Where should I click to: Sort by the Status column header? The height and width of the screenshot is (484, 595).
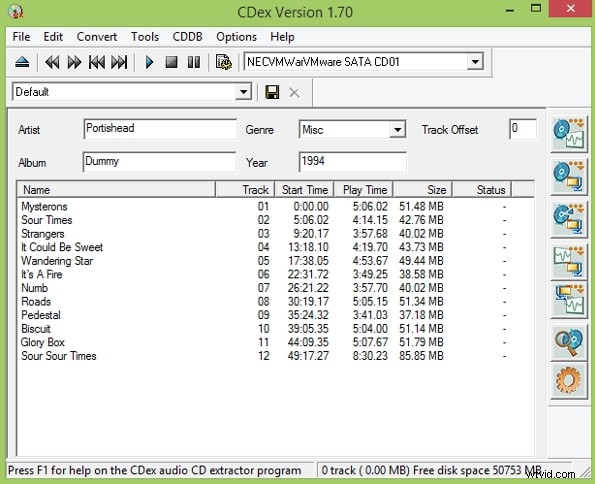(482, 189)
